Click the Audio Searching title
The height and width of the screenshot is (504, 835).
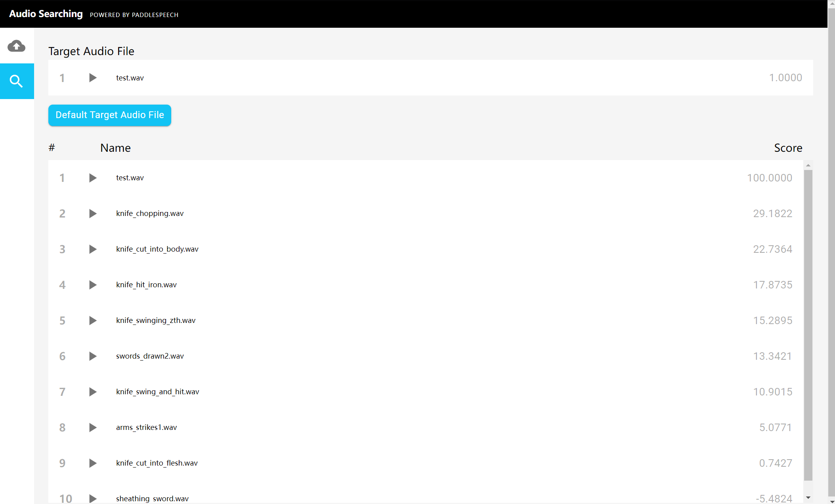(x=46, y=14)
